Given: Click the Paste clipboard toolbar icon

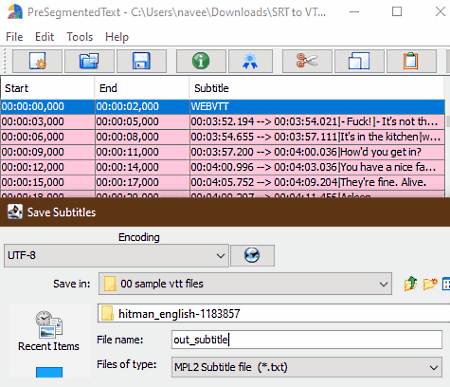Looking at the screenshot, I should pyautogui.click(x=411, y=61).
